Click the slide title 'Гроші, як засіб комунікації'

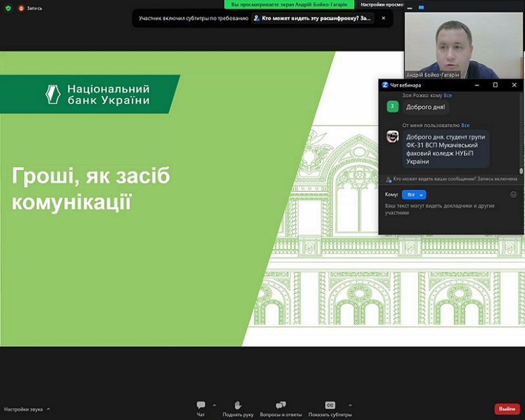tap(91, 189)
